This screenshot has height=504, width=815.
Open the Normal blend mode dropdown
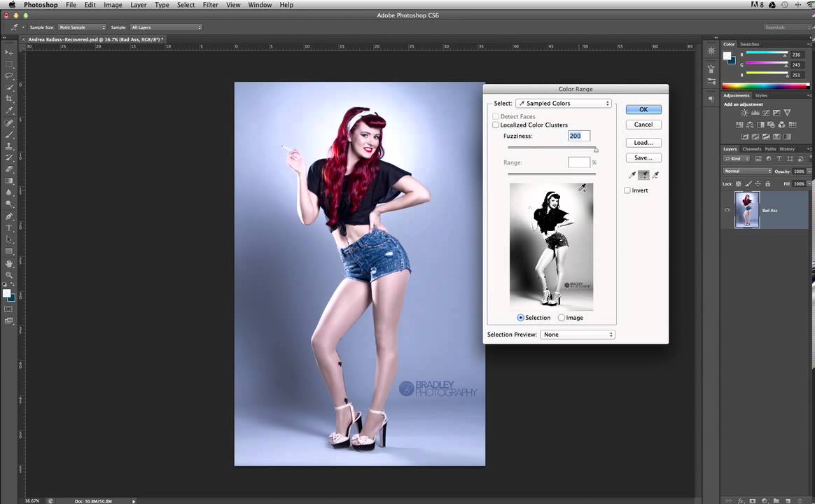pos(748,171)
